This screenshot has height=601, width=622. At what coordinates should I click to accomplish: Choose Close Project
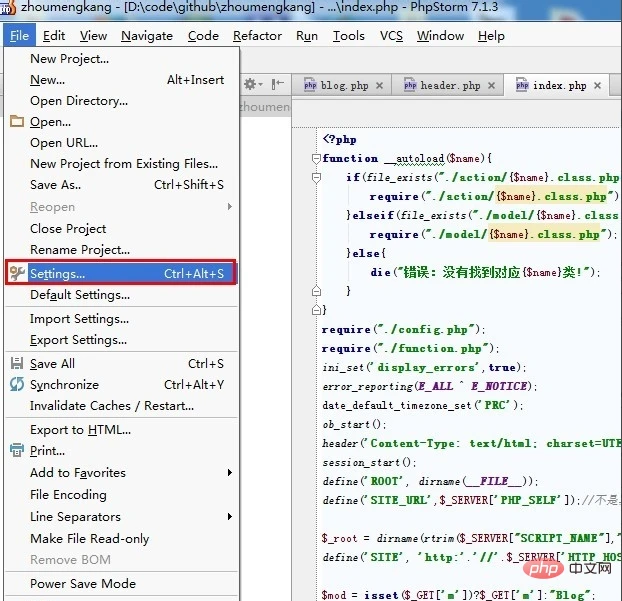coord(121,228)
